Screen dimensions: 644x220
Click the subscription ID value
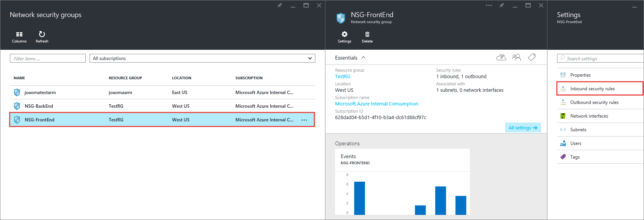(x=381, y=117)
